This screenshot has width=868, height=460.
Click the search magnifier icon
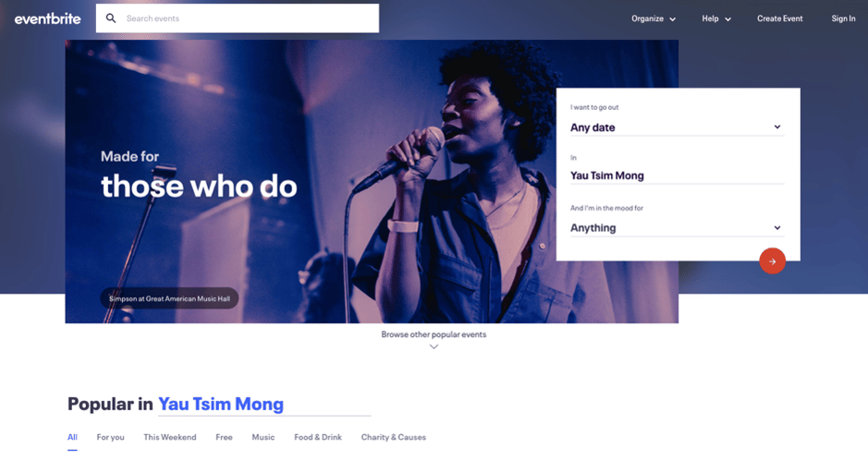[111, 18]
